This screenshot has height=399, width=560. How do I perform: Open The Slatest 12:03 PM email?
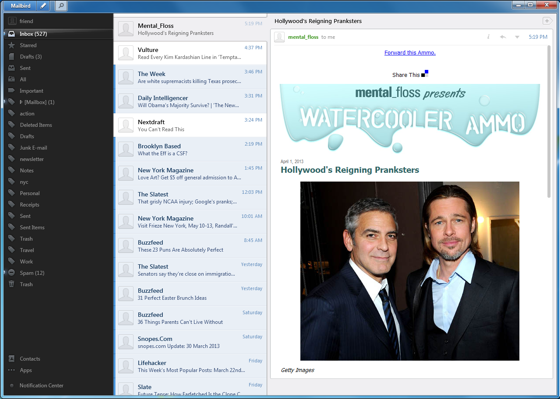click(x=190, y=198)
